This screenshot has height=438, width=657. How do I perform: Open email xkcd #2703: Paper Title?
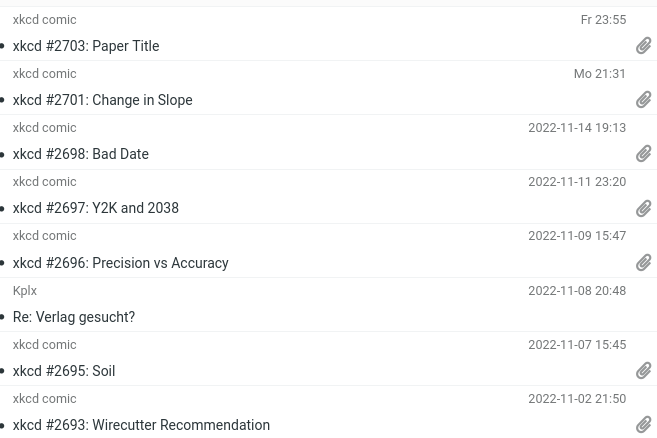point(86,46)
